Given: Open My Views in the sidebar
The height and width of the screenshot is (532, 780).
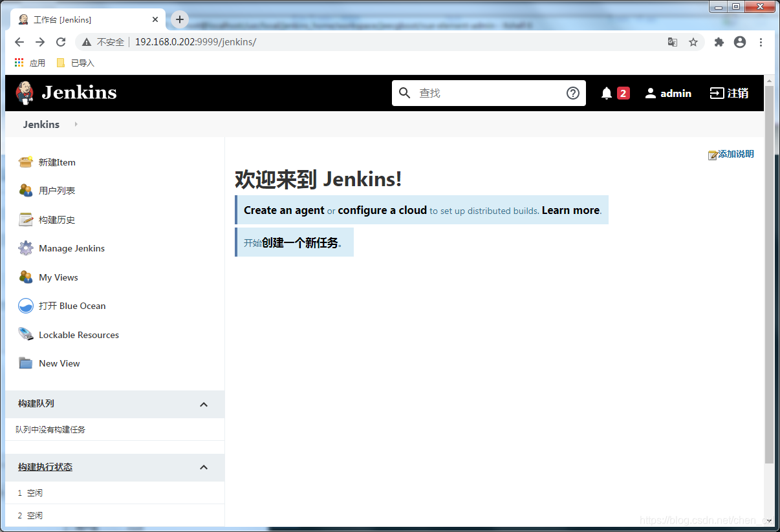Looking at the screenshot, I should click(58, 277).
